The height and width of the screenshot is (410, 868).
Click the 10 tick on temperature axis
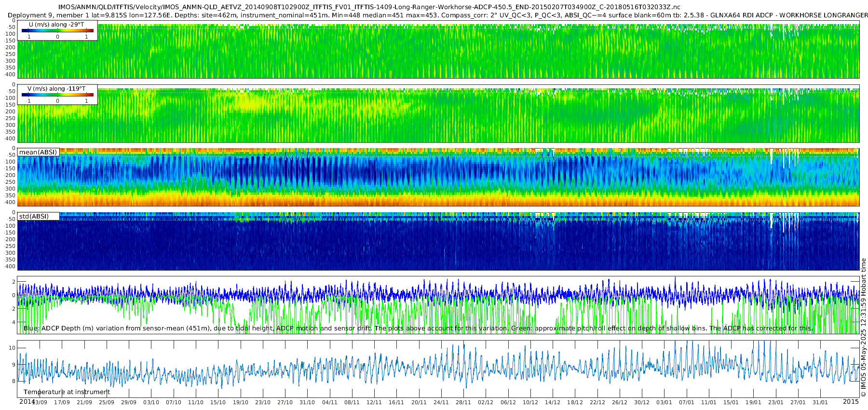[13, 348]
